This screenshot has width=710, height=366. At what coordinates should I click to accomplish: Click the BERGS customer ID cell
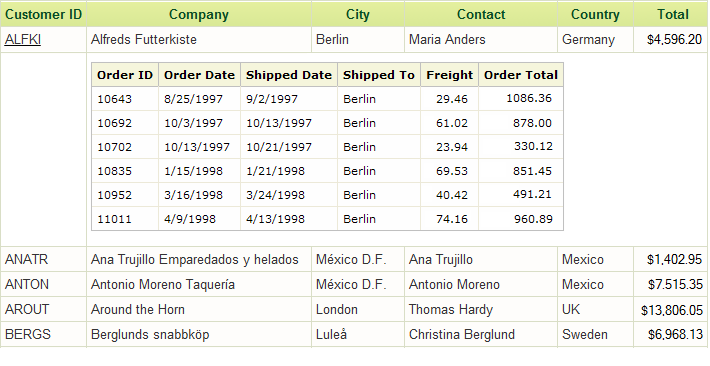click(x=43, y=334)
